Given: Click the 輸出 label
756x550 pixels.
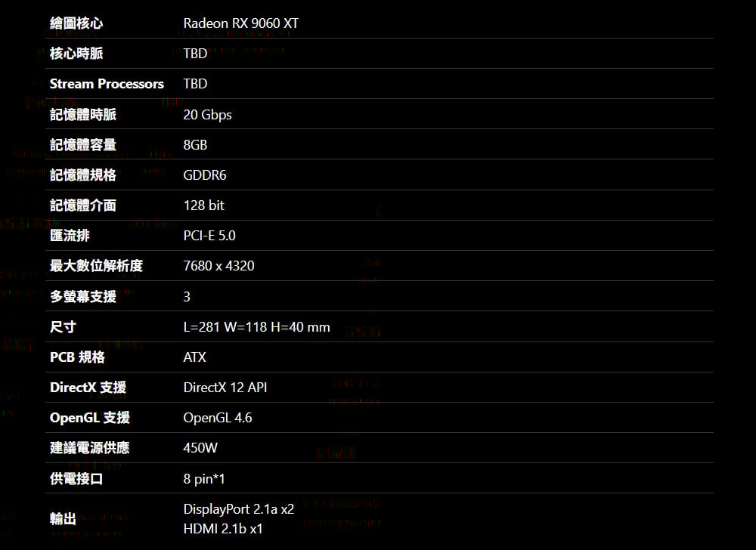Looking at the screenshot, I should 63,519.
